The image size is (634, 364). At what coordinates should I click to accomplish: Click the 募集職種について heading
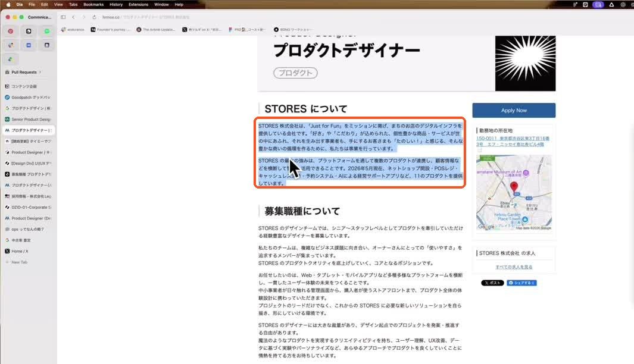pyautogui.click(x=302, y=211)
